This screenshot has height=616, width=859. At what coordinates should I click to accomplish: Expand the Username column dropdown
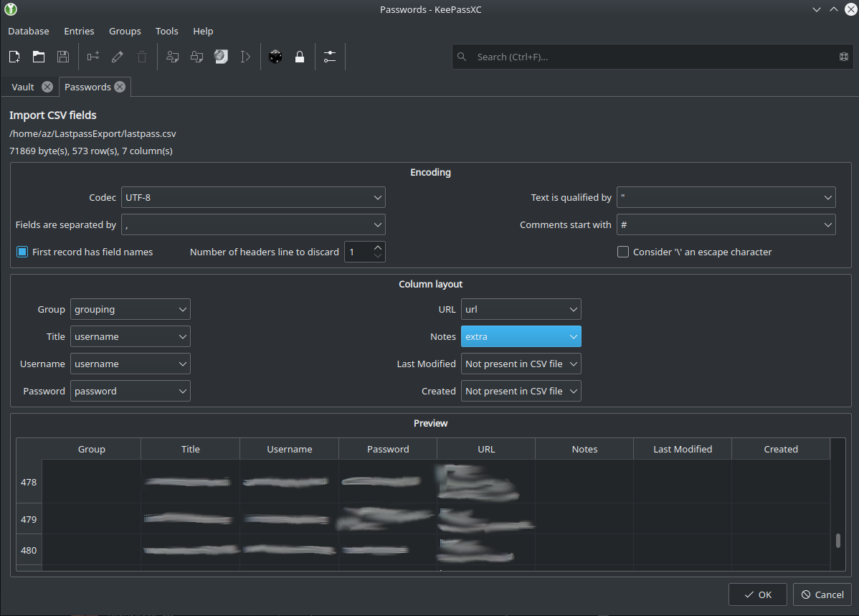coord(130,364)
